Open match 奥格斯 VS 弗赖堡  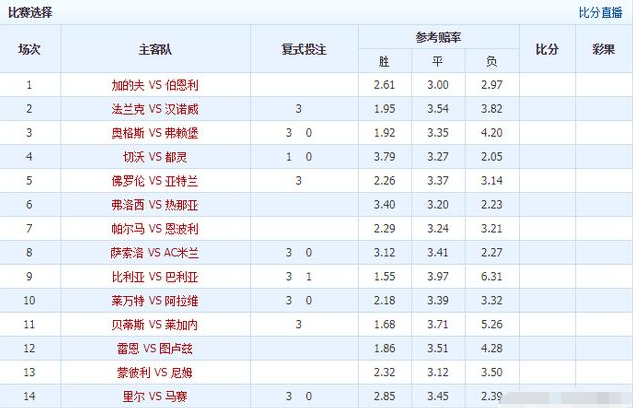click(x=155, y=133)
